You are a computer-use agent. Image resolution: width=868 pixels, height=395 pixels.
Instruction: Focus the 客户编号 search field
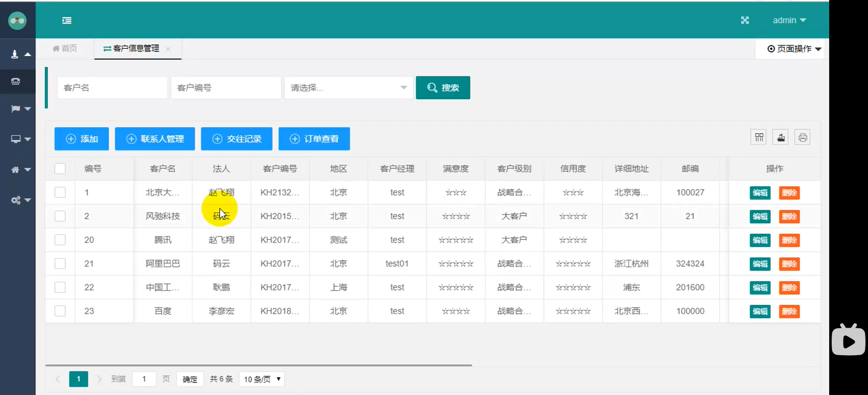[226, 88]
